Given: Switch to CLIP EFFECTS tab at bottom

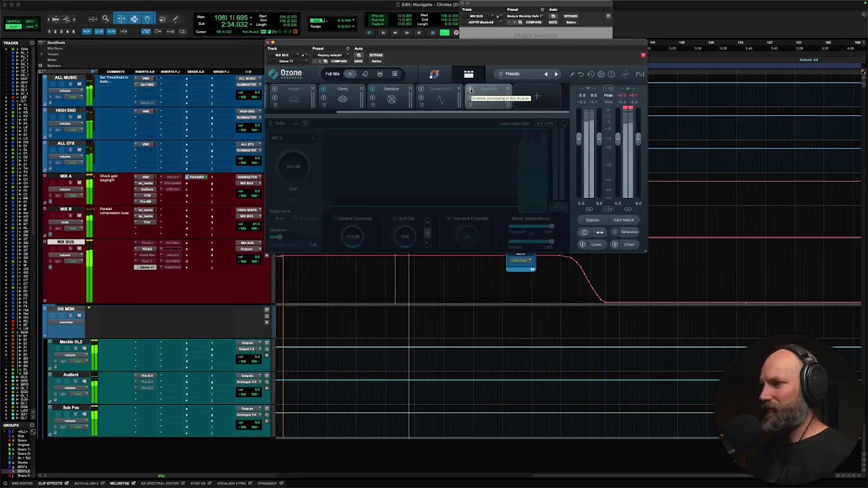Looking at the screenshot, I should [x=50, y=483].
